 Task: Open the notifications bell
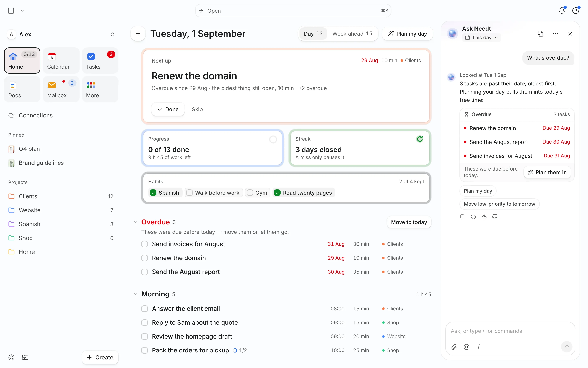coord(562,11)
